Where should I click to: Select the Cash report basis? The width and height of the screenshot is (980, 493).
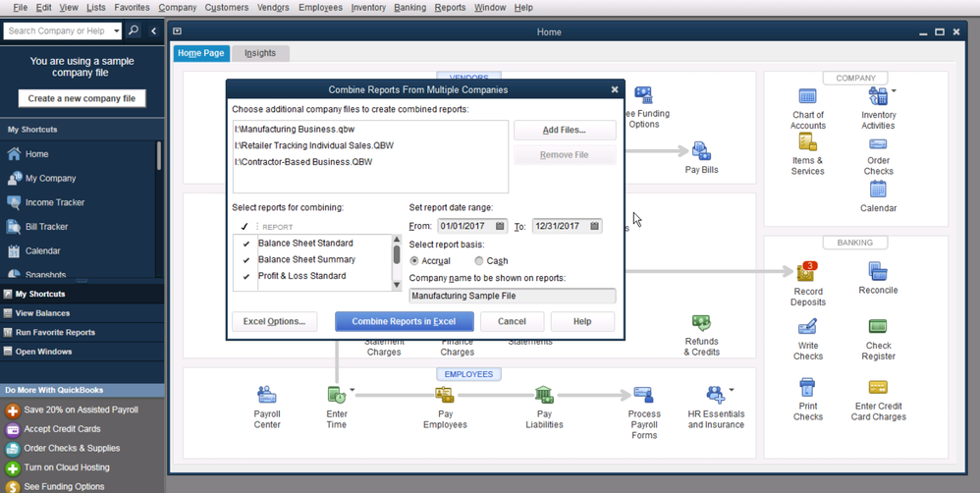(479, 261)
